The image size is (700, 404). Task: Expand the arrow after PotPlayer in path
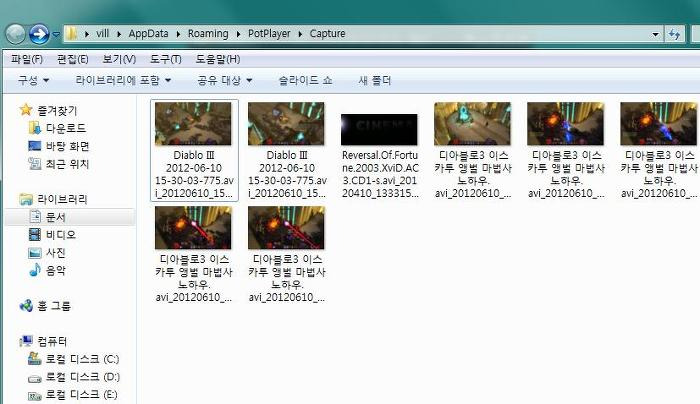point(300,34)
